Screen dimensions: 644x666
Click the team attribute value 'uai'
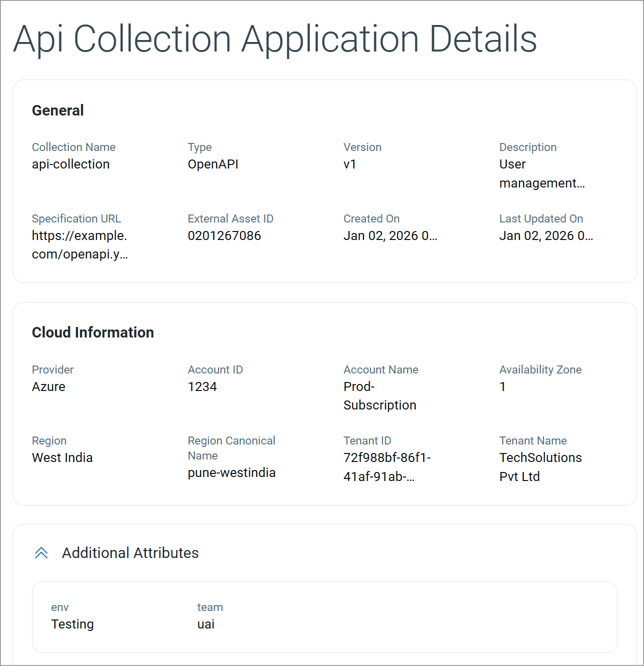point(206,624)
